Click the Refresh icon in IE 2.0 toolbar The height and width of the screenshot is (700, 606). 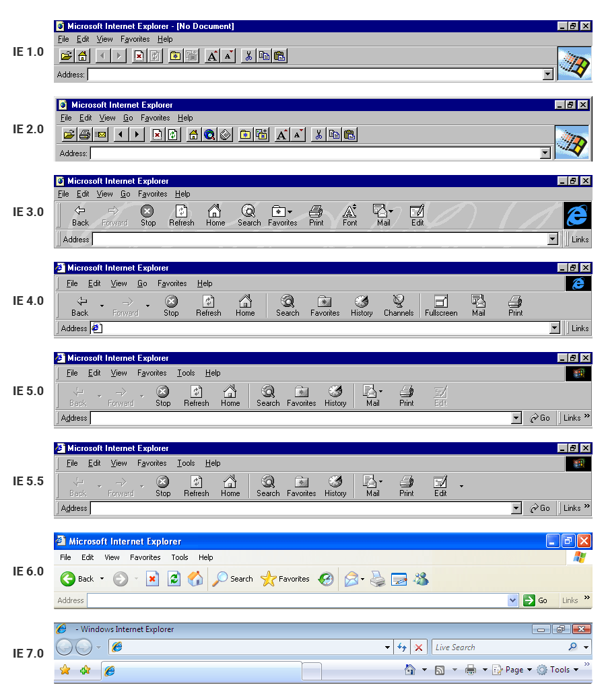[173, 135]
